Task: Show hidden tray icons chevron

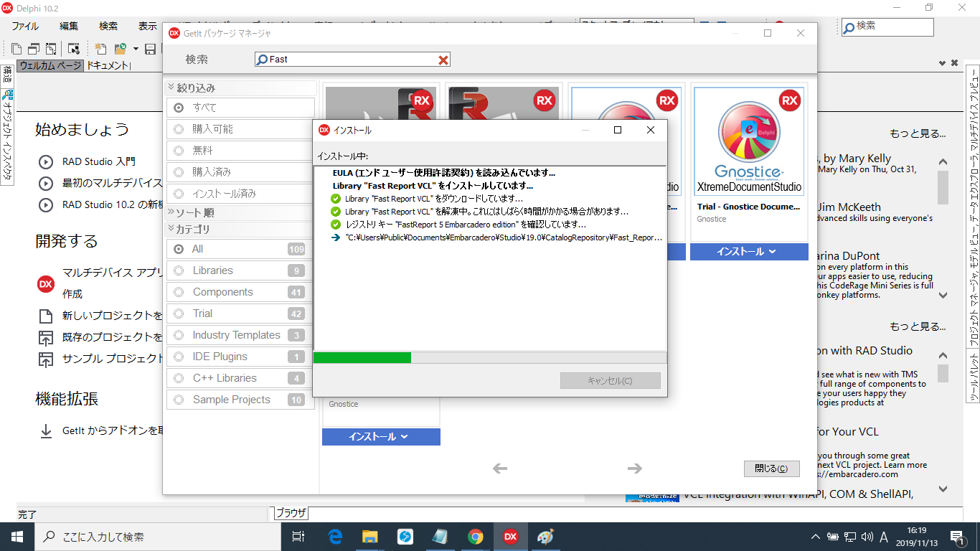Action: pos(816,537)
